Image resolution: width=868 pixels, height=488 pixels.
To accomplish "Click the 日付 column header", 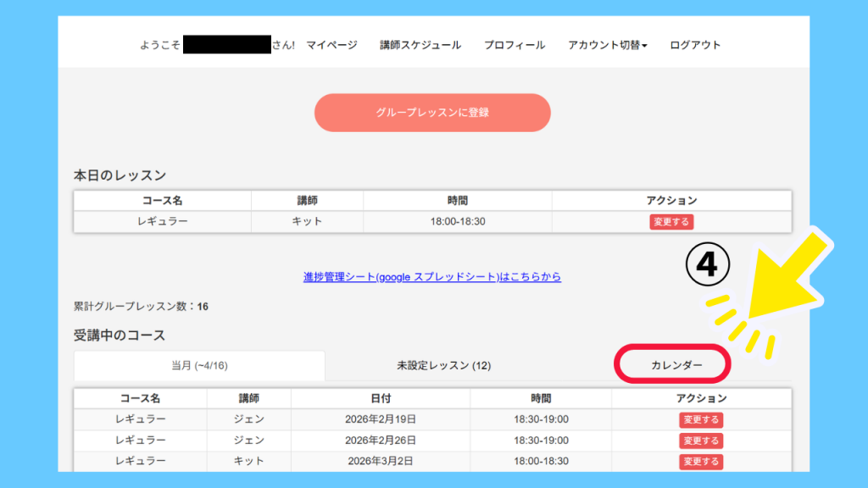I will 381,398.
